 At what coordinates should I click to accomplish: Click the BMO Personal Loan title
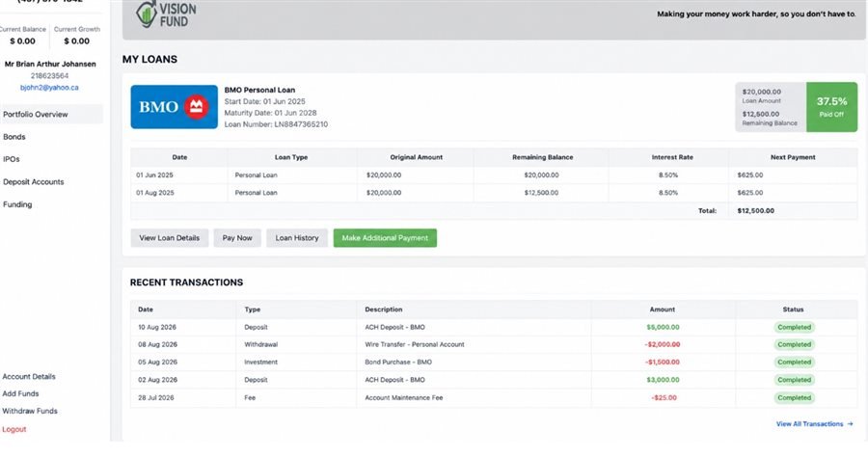click(259, 90)
